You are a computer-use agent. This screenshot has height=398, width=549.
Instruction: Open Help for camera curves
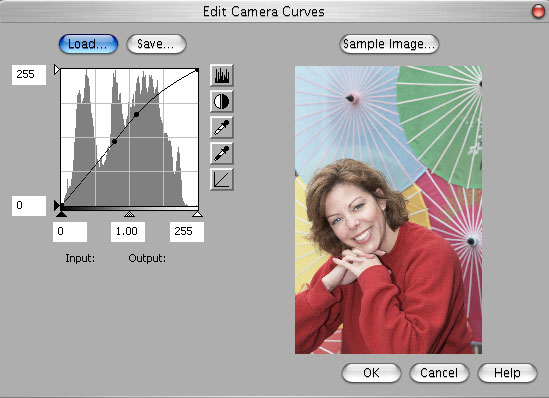507,373
